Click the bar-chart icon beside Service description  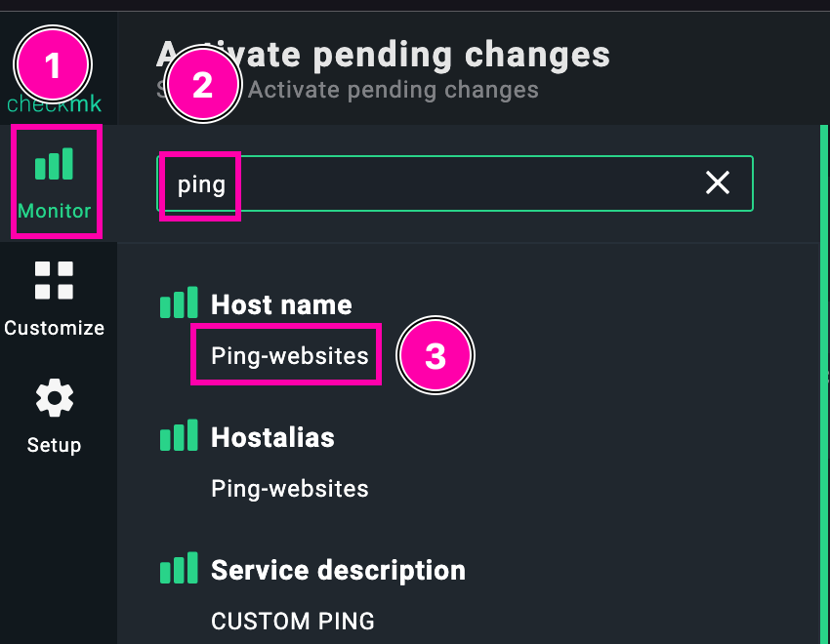tap(179, 570)
